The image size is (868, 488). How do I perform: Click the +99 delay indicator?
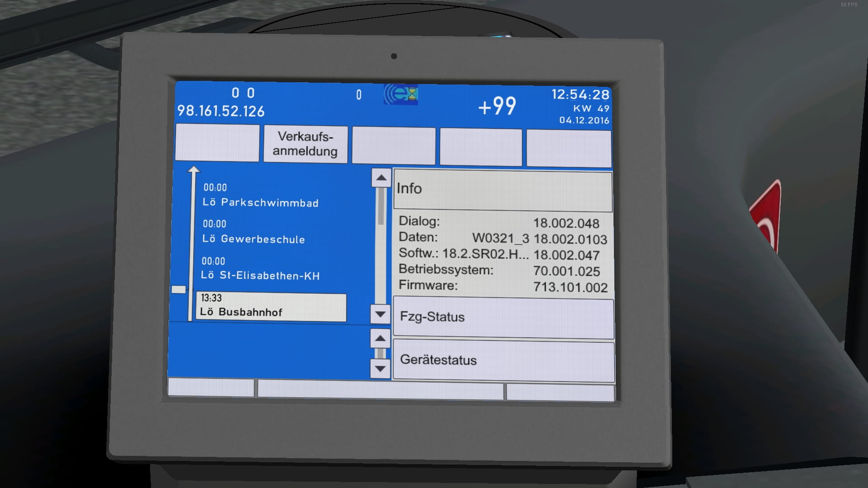(497, 106)
